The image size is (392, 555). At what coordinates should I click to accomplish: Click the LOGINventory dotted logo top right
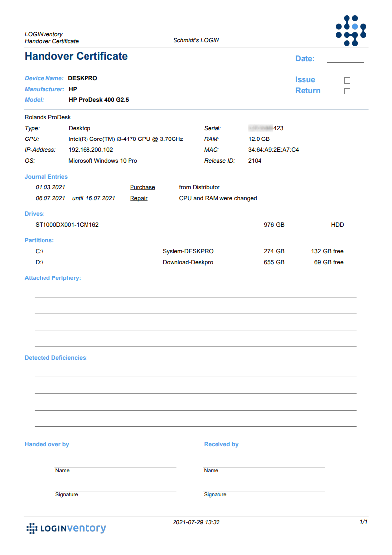pyautogui.click(x=350, y=31)
